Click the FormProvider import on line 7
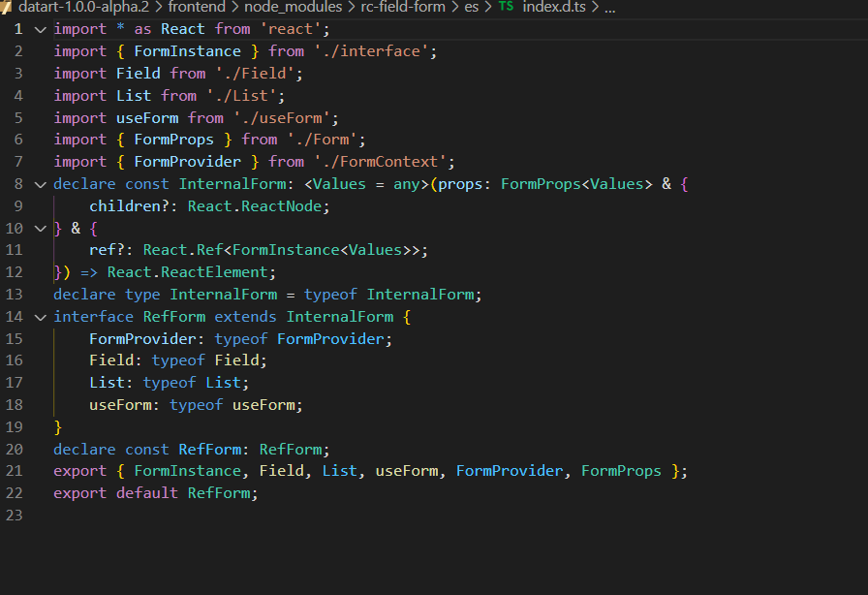This screenshot has height=595, width=868. 187,161
